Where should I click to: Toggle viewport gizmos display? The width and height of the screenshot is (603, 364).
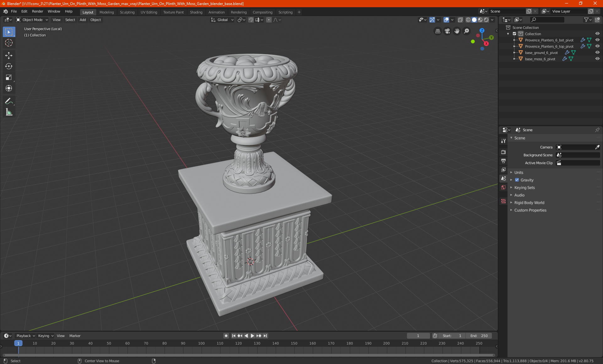pyautogui.click(x=432, y=20)
